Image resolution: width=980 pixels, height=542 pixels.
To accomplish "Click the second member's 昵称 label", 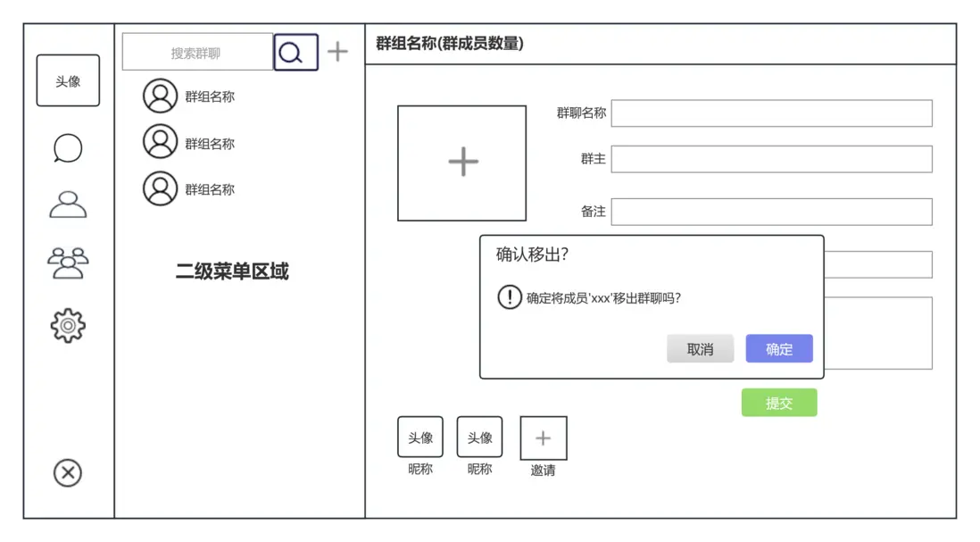I will click(479, 469).
